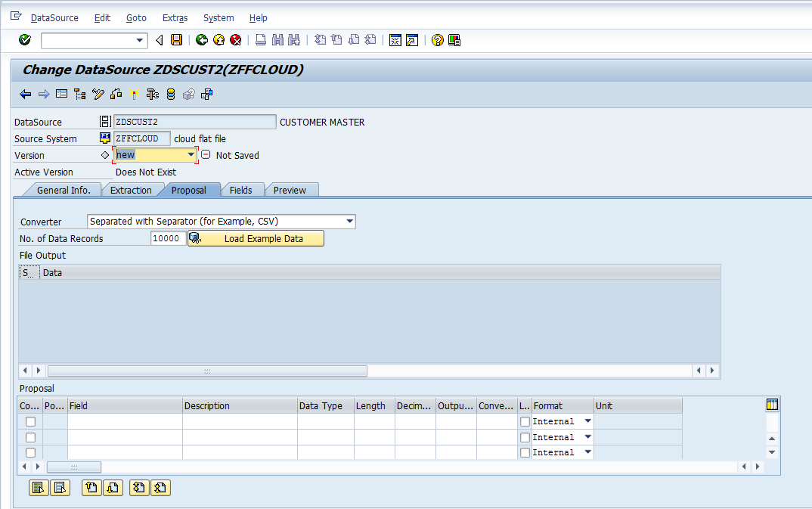Click the red Cancel icon in the toolbar
The height and width of the screenshot is (509, 812).
237,39
